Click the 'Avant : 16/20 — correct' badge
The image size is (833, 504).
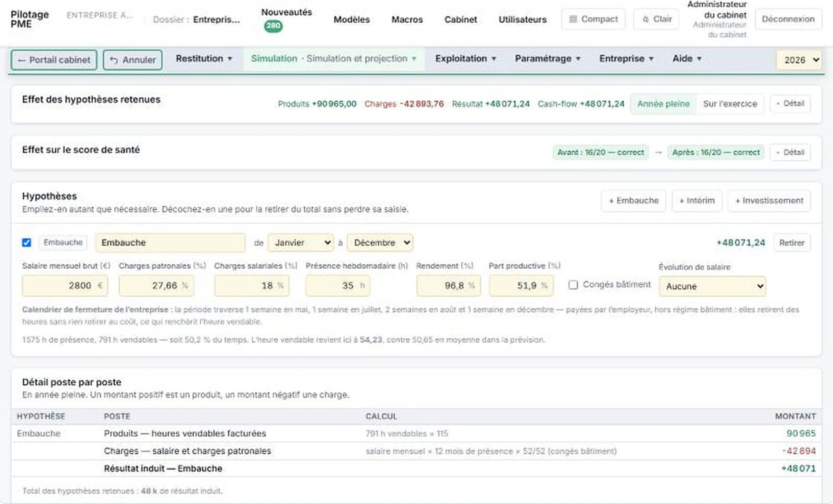point(600,152)
